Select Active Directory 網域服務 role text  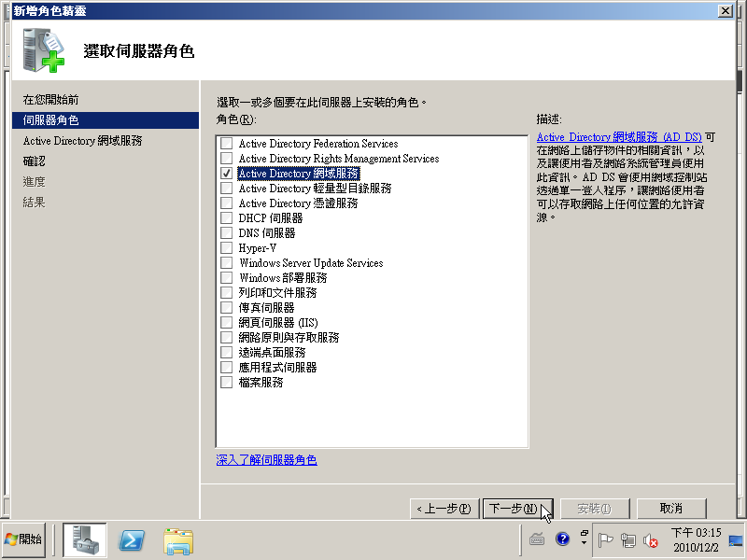point(298,174)
